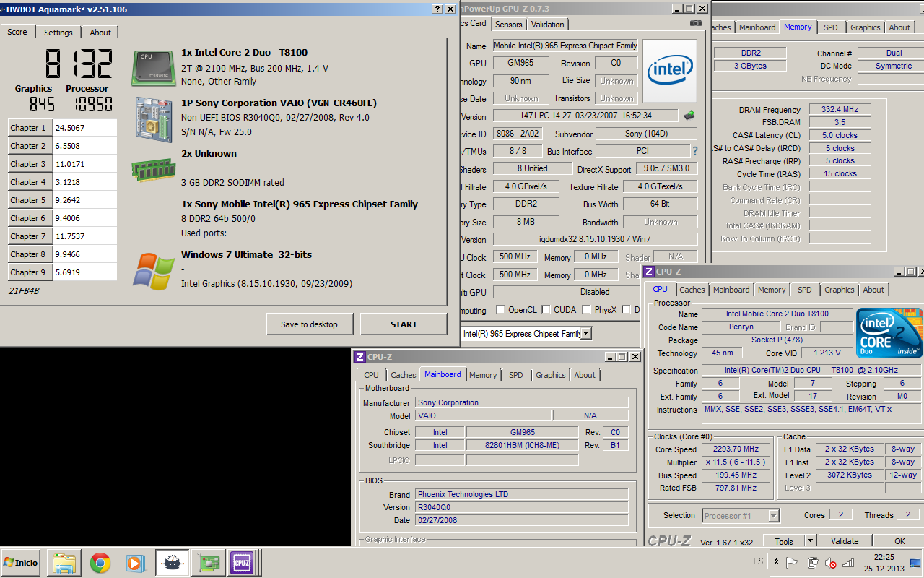Open Caches tab in the CPU-Z CPU window
The image size is (924, 578).
pyautogui.click(x=692, y=290)
